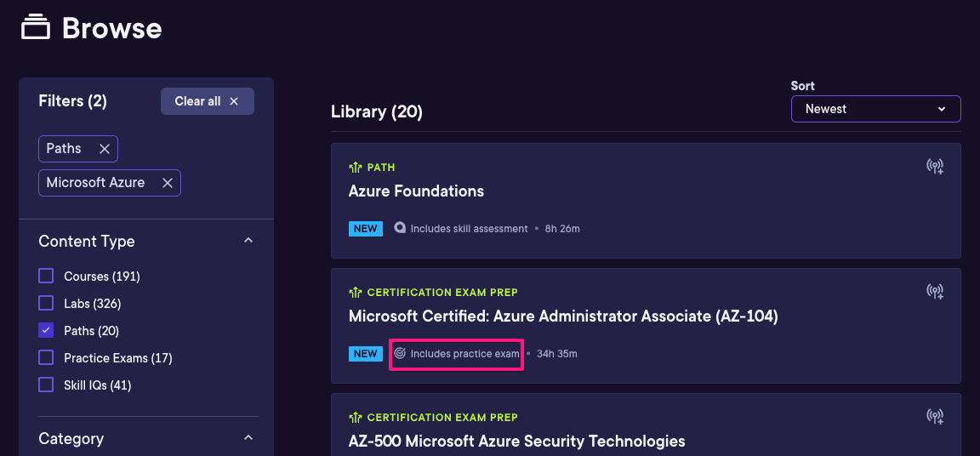The width and height of the screenshot is (980, 456).
Task: Remove the Microsoft Azure filter chip
Action: point(168,183)
